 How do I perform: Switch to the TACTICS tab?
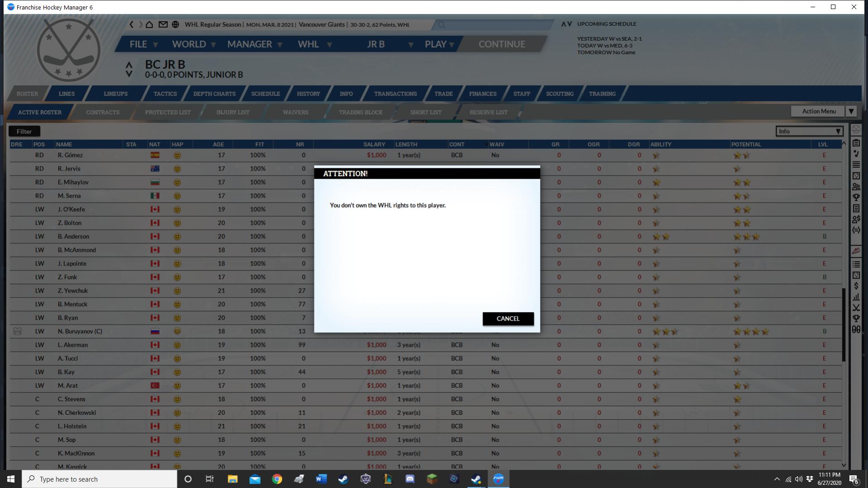click(x=165, y=94)
